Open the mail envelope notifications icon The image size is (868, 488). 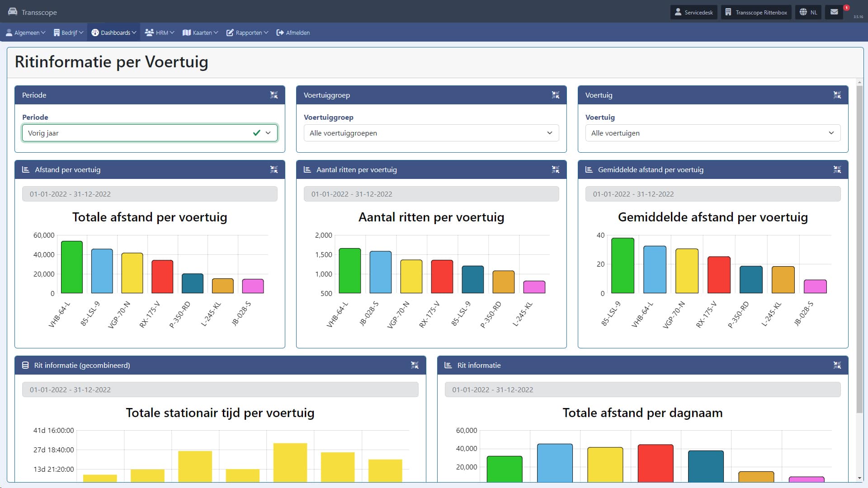834,12
